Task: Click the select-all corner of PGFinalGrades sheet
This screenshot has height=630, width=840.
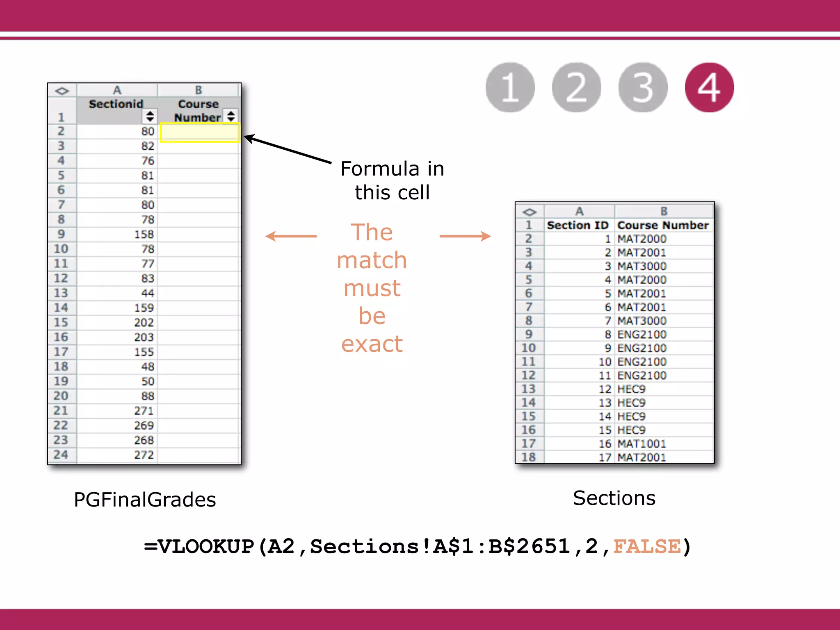Action: (x=62, y=91)
